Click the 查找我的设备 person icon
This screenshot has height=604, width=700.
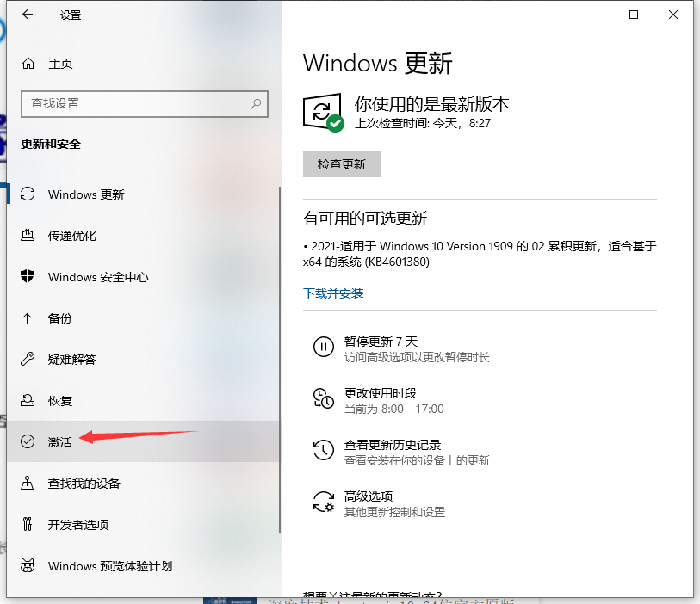29,484
